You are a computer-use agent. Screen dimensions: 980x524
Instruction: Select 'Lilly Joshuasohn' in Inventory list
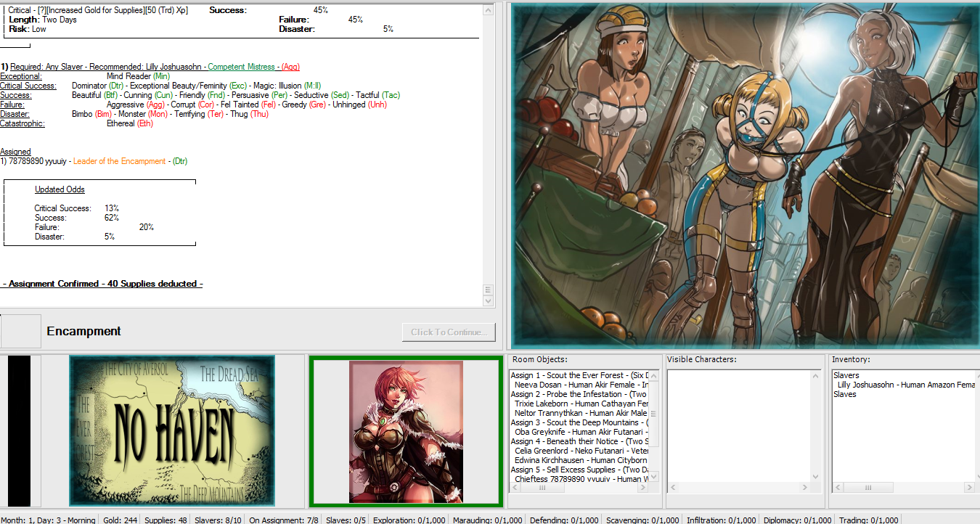[905, 385]
